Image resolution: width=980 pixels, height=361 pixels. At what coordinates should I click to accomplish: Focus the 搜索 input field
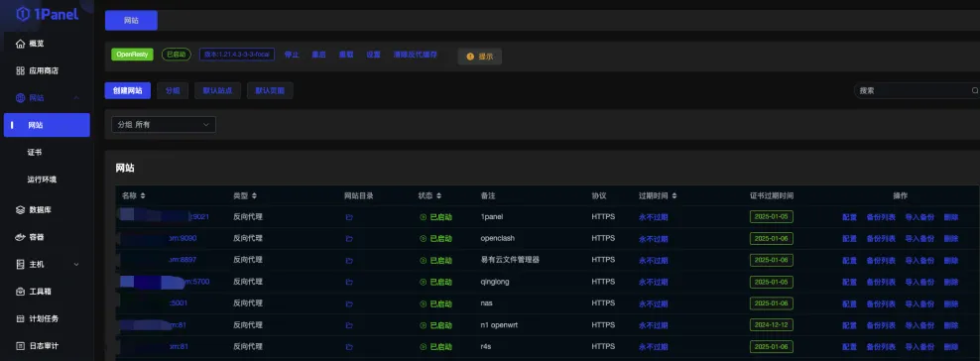coord(913,90)
